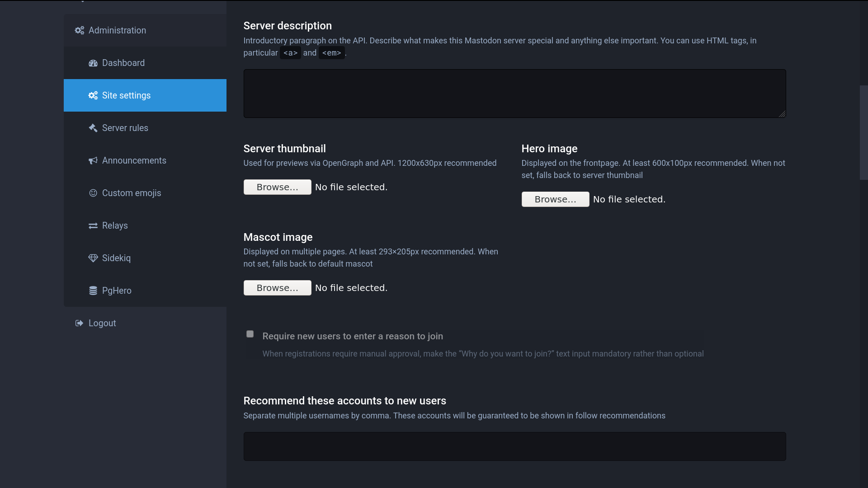This screenshot has width=868, height=488.
Task: Browse for a mascot image file
Action: (277, 288)
